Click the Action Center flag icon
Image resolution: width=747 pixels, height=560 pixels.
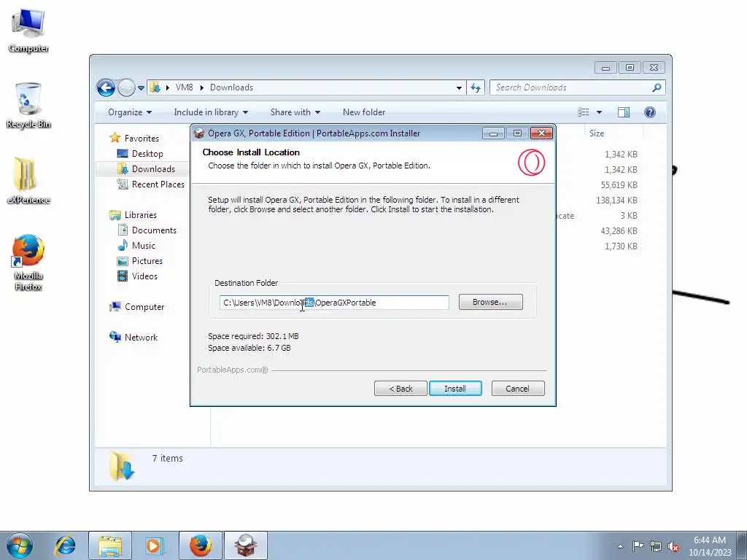click(x=638, y=546)
